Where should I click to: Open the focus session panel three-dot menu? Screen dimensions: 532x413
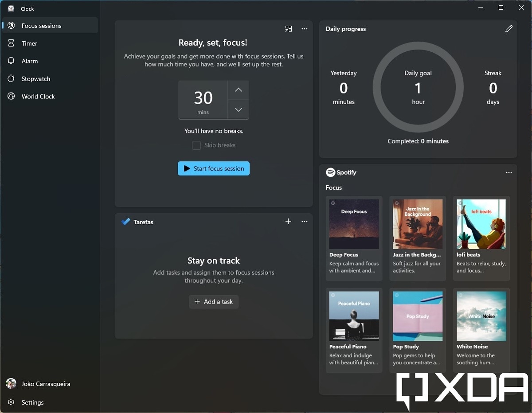click(x=305, y=29)
